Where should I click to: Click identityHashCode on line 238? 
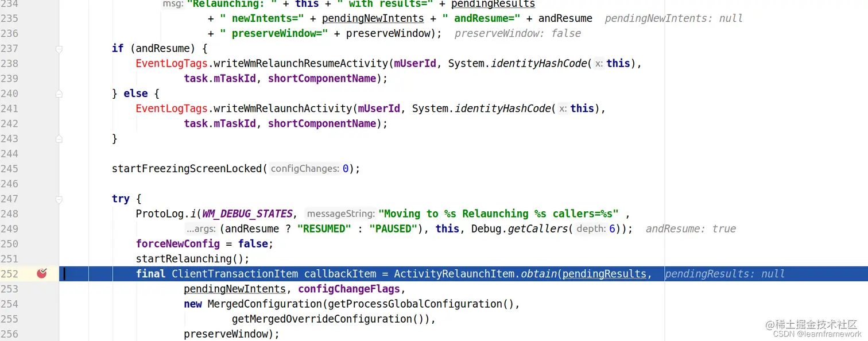click(x=539, y=64)
